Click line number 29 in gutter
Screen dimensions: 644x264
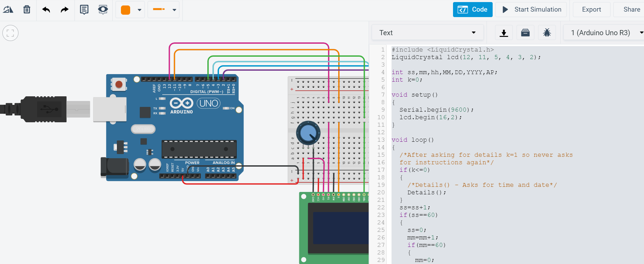point(381,260)
